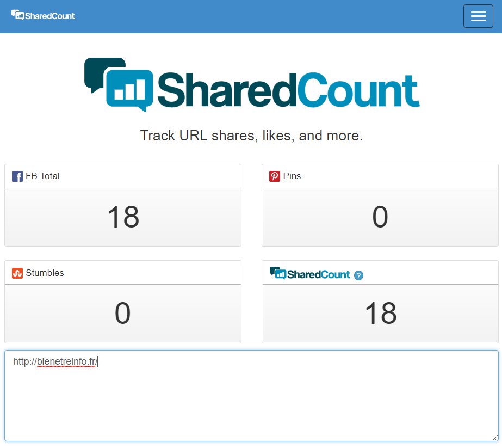Click the small SharedCount logo in panel header
The width and height of the screenshot is (502, 448).
tap(311, 274)
